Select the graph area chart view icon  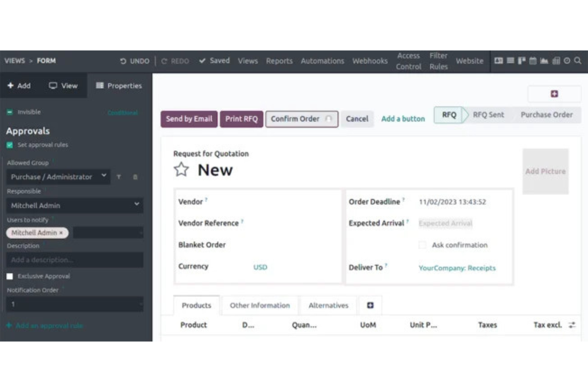click(x=544, y=61)
